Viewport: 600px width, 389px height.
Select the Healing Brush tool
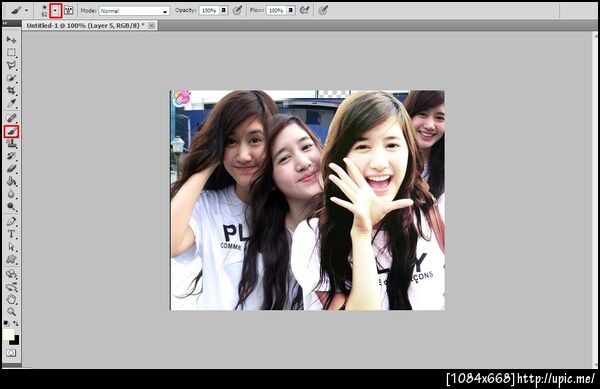coord(11,118)
